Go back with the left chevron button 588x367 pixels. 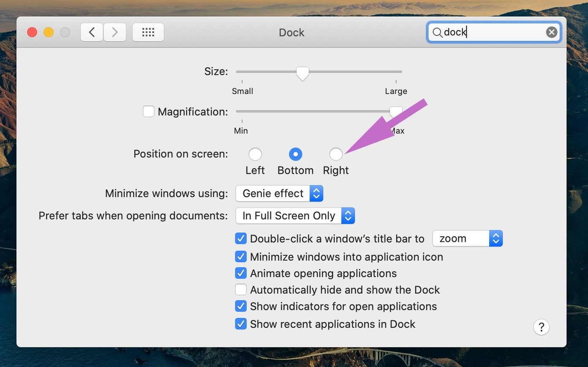click(92, 32)
